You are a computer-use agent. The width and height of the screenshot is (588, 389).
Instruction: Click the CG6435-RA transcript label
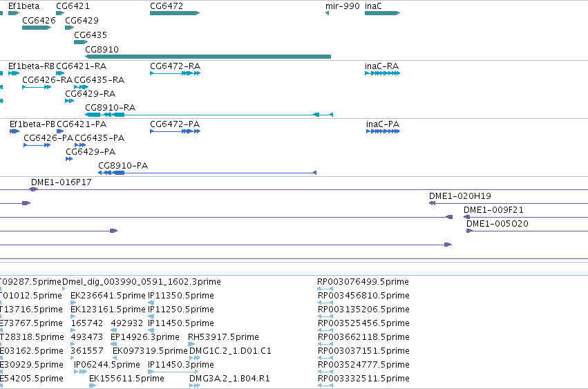click(x=99, y=80)
